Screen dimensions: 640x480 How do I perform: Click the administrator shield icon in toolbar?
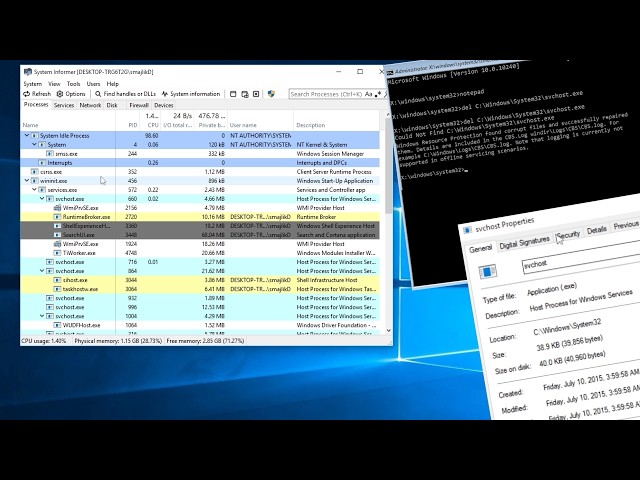[271, 94]
